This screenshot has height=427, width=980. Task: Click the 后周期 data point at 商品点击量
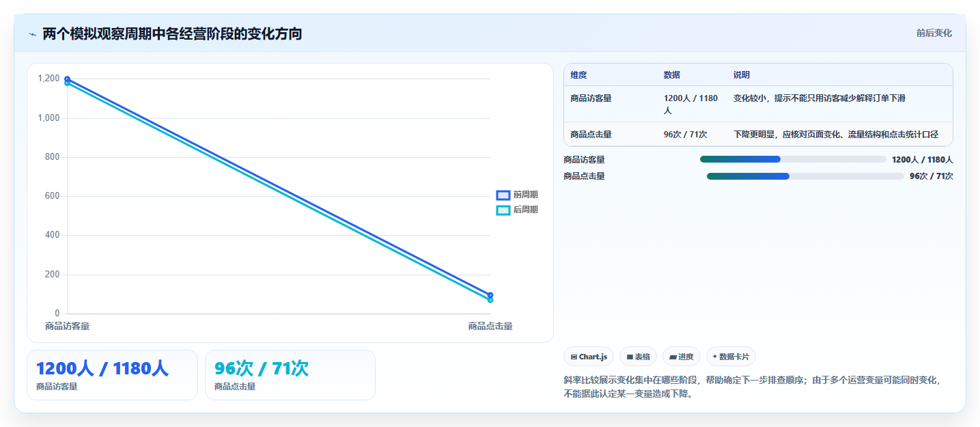490,300
